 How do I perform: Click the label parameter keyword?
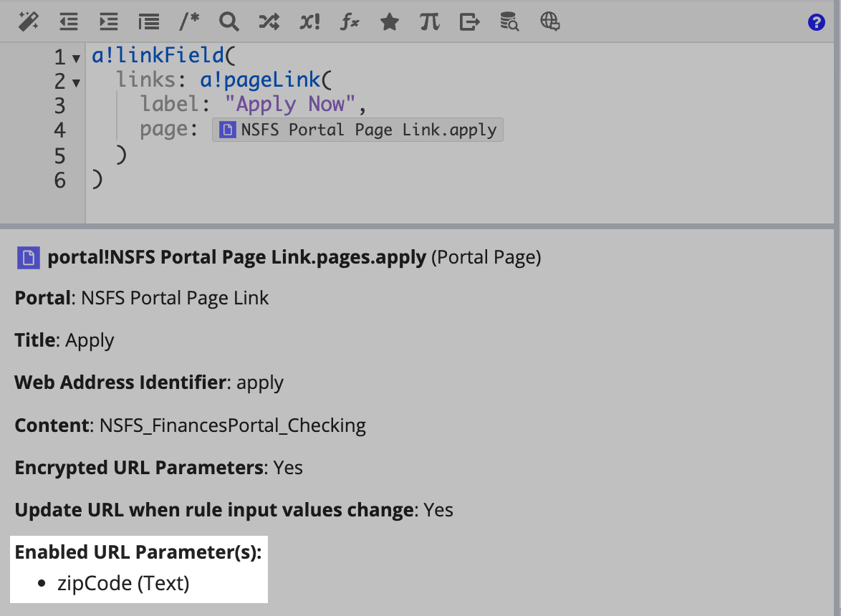[x=170, y=104]
